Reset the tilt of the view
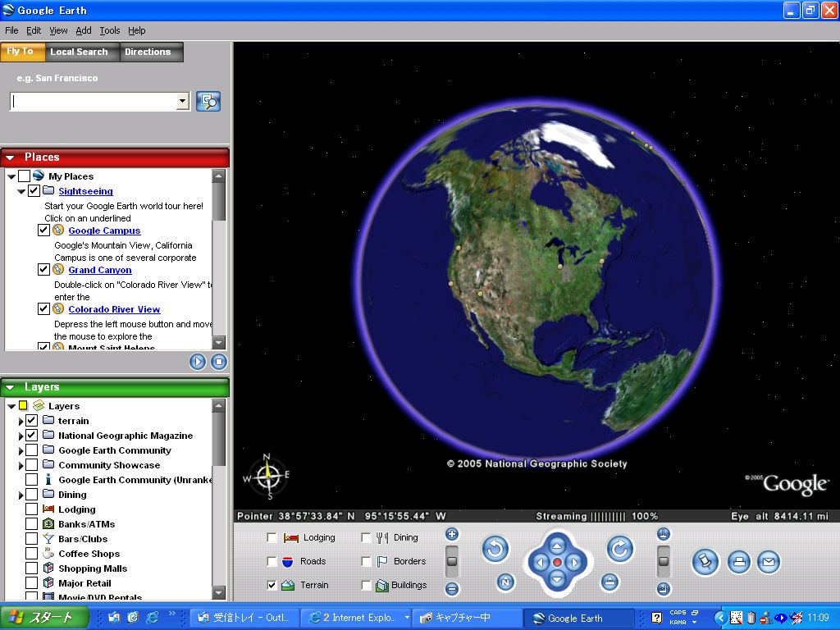Viewport: 840px width, 630px height. [609, 582]
